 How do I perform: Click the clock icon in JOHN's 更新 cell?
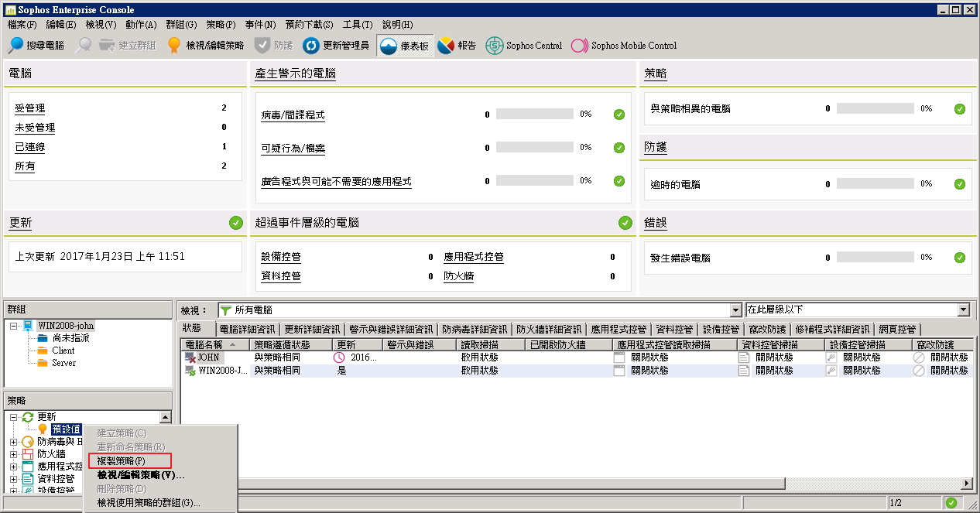pyautogui.click(x=339, y=357)
